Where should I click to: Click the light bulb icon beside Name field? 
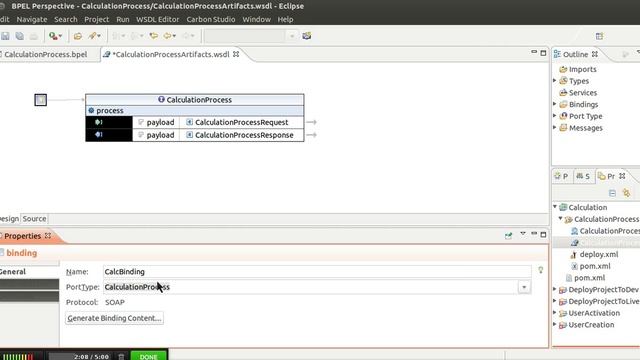(x=540, y=270)
